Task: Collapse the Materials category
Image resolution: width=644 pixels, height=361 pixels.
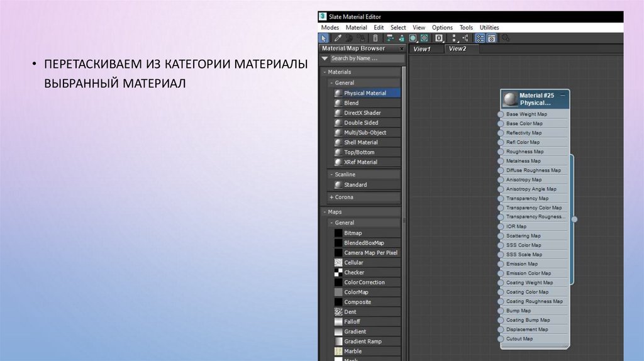Action: click(x=325, y=72)
